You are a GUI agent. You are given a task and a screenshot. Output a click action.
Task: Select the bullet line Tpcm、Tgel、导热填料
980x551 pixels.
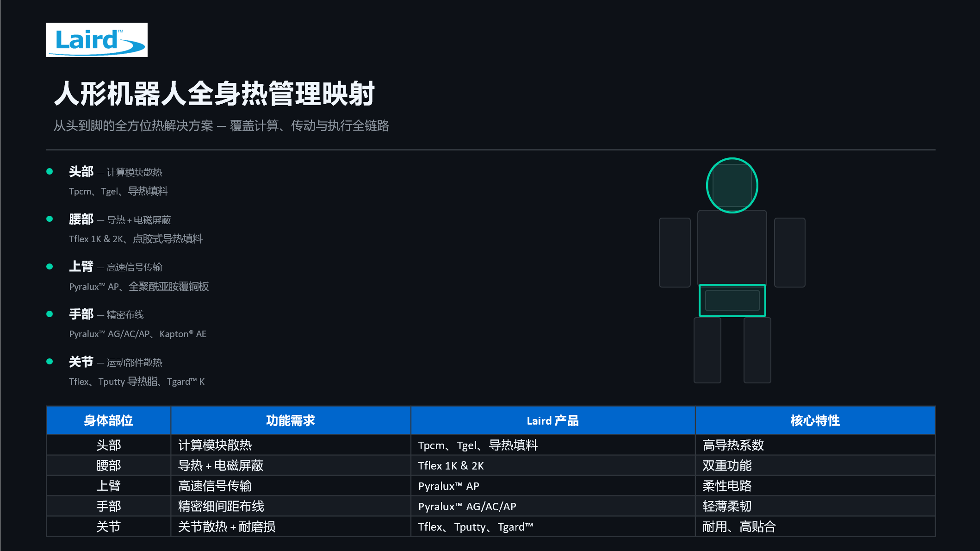(x=118, y=191)
